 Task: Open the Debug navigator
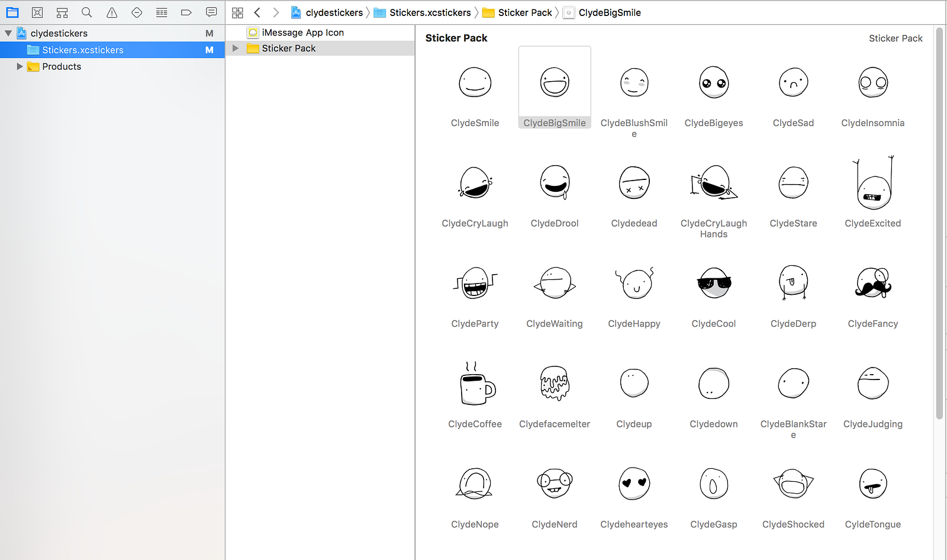162,12
